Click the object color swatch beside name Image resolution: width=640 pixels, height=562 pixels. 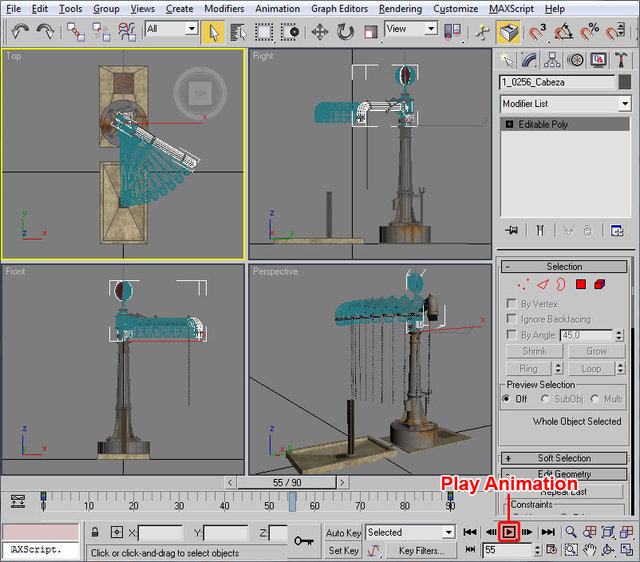click(x=624, y=83)
